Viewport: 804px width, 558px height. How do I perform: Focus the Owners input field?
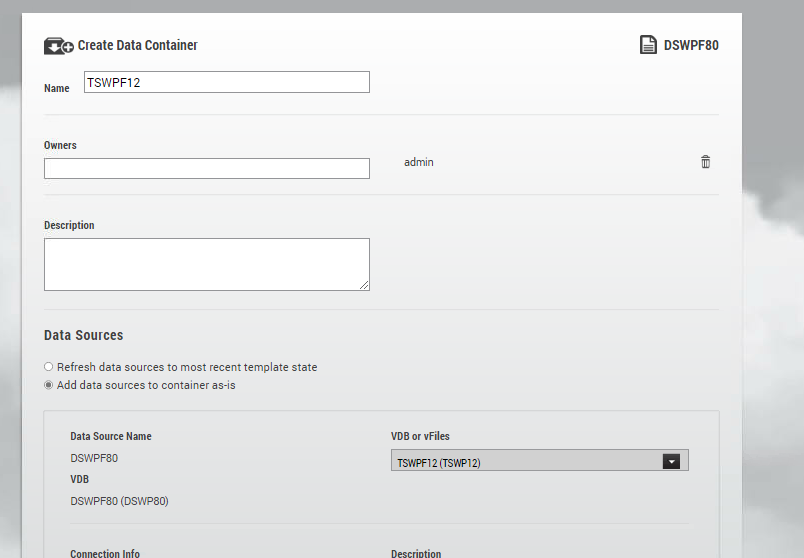click(207, 168)
